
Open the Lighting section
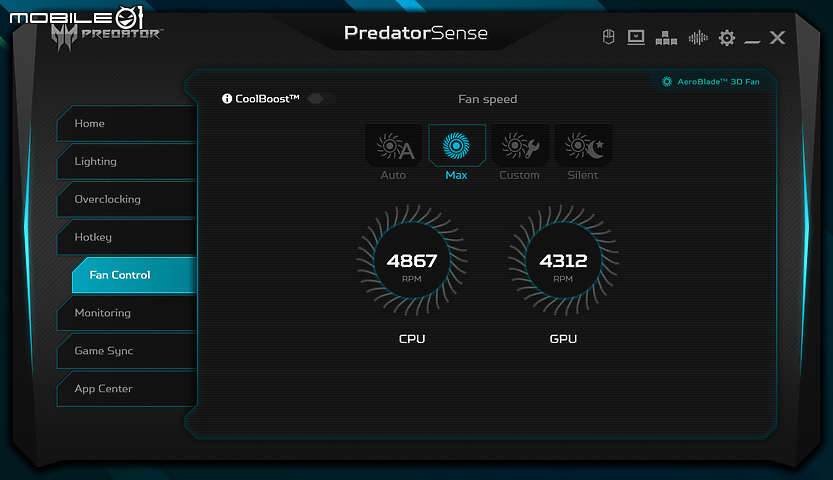point(127,161)
